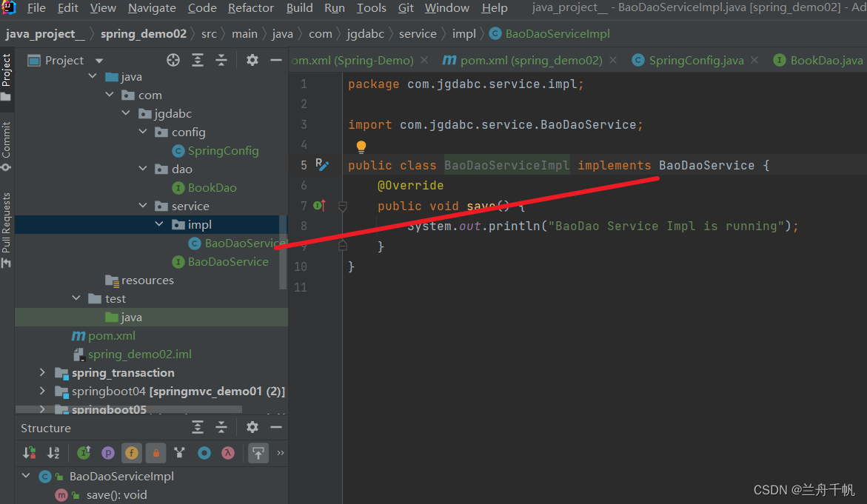Screen dimensions: 867x504
Task: Open the Build menu
Action: click(299, 7)
